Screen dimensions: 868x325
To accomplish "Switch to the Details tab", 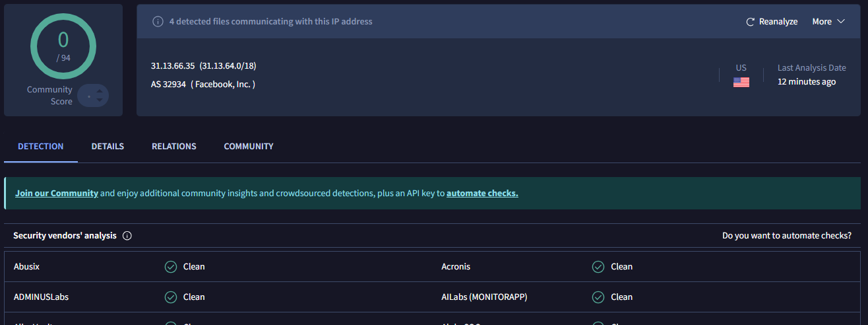I will (108, 147).
